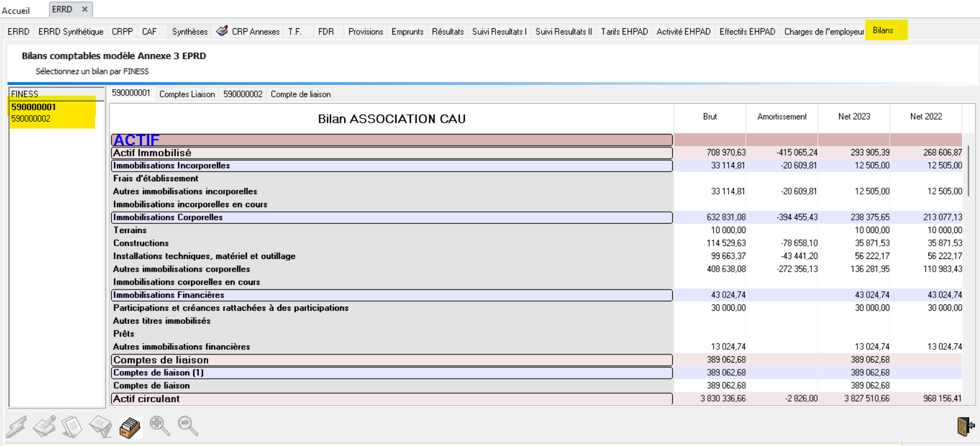Open the Comptes Liaison sub-tab
This screenshot has width=980, height=446.
point(187,94)
